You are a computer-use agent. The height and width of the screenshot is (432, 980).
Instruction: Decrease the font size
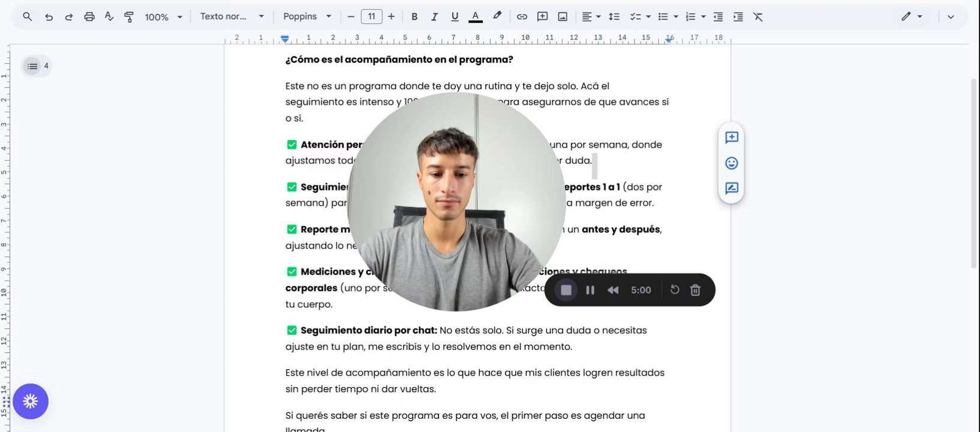pos(351,17)
